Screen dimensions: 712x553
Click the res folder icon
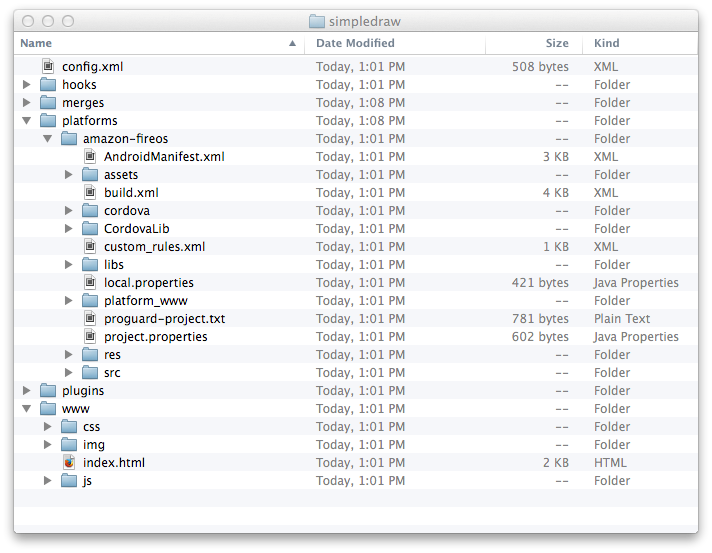point(90,355)
